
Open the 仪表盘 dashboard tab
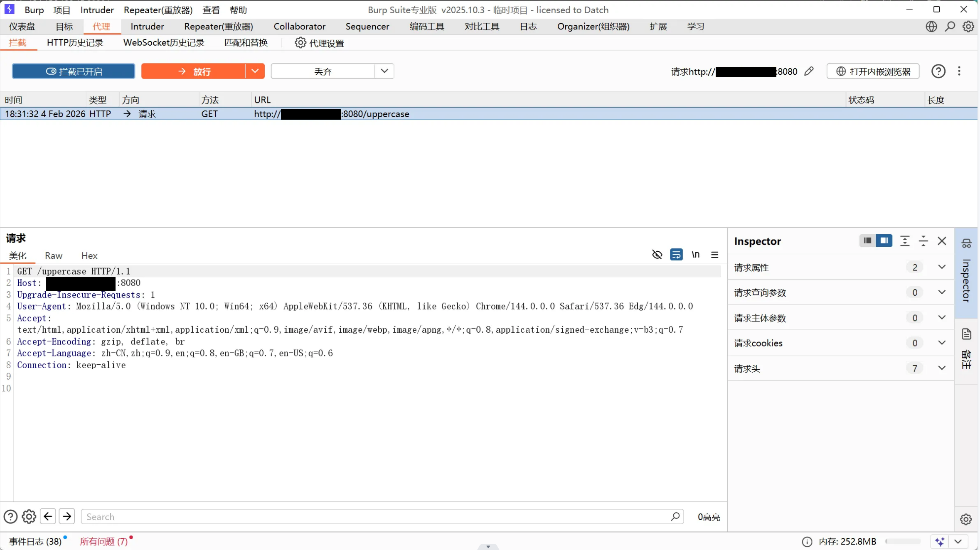coord(22,27)
